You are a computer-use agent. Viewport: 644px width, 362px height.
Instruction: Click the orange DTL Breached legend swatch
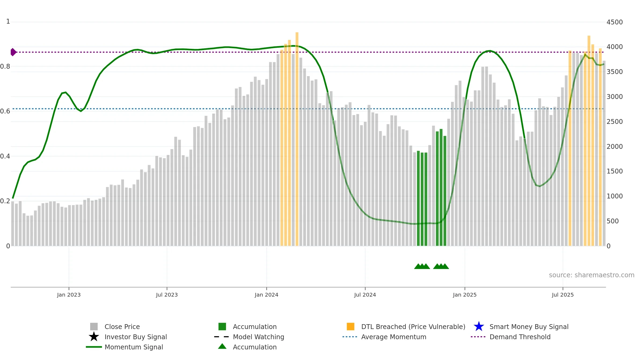tap(350, 326)
